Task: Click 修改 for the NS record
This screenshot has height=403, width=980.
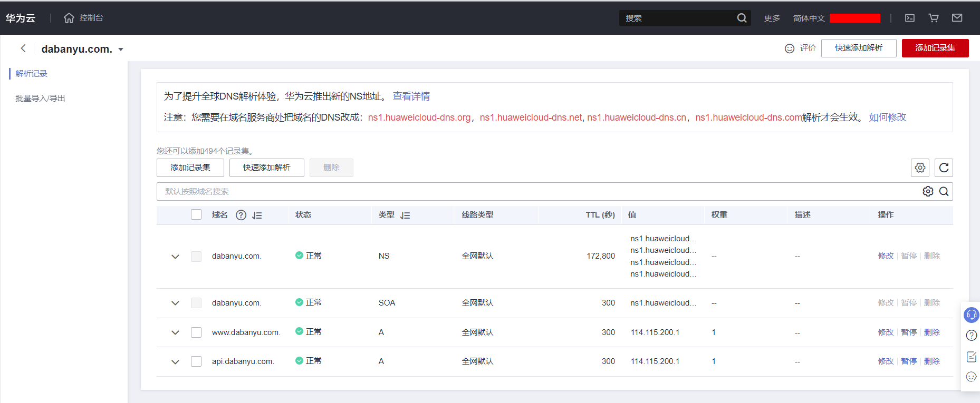Action: (886, 255)
